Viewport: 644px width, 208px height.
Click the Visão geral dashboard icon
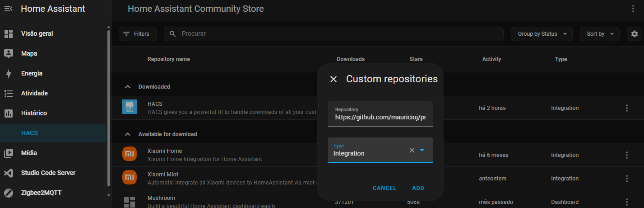click(9, 33)
